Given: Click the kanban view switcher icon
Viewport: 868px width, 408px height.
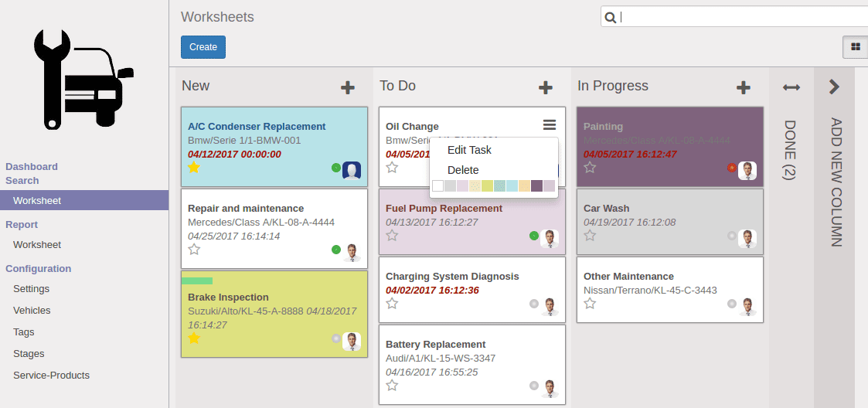Looking at the screenshot, I should click(x=855, y=47).
